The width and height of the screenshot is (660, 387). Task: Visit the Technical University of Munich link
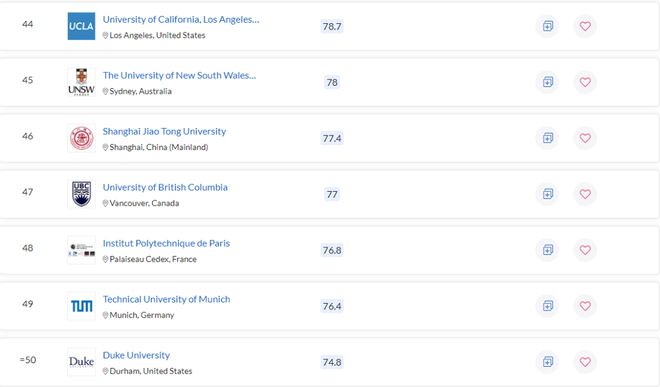(166, 299)
